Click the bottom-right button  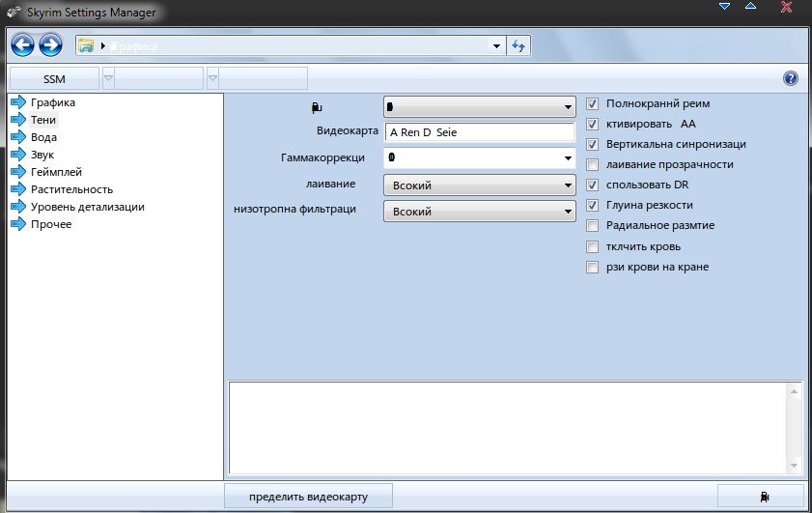tap(760, 497)
